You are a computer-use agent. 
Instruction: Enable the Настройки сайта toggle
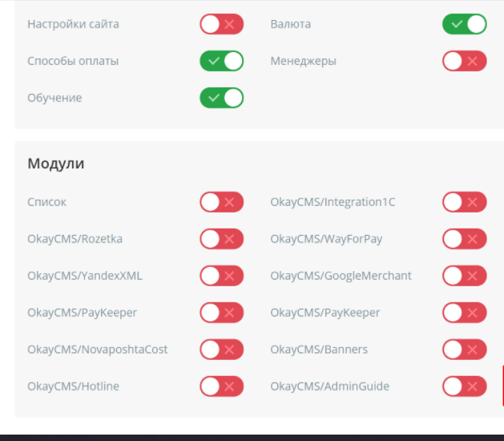(221, 24)
